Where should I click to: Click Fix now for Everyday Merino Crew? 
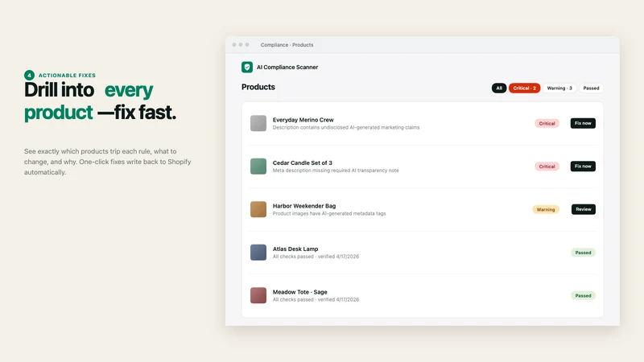point(583,123)
